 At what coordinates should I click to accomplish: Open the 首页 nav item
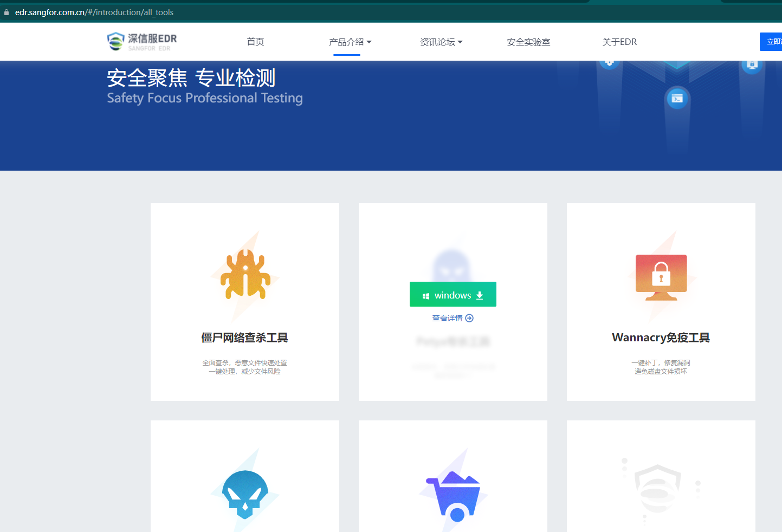pyautogui.click(x=255, y=42)
